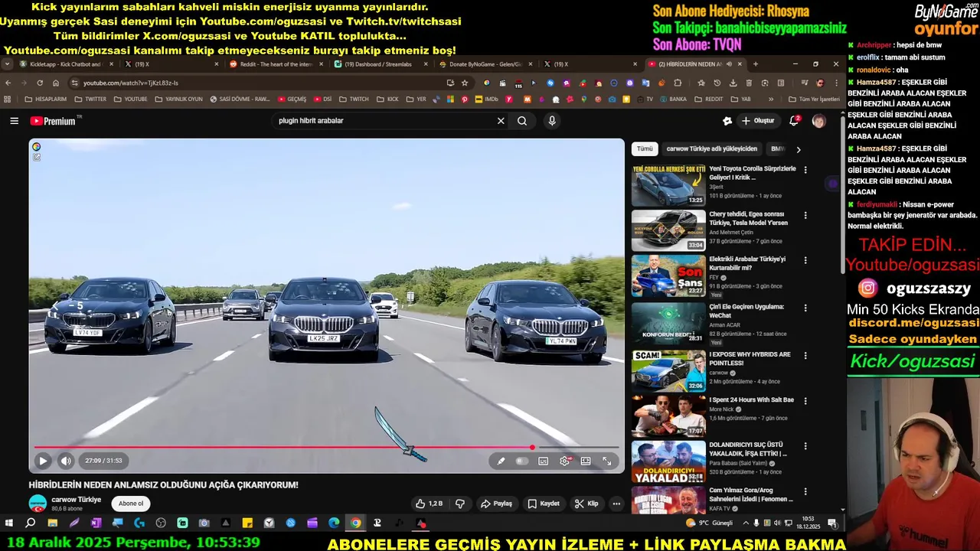Open Chery tehdidi video thumbnail

[668, 230]
